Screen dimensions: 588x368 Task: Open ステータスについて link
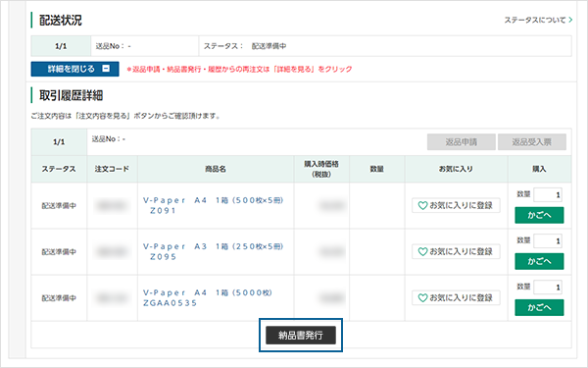pyautogui.click(x=538, y=20)
